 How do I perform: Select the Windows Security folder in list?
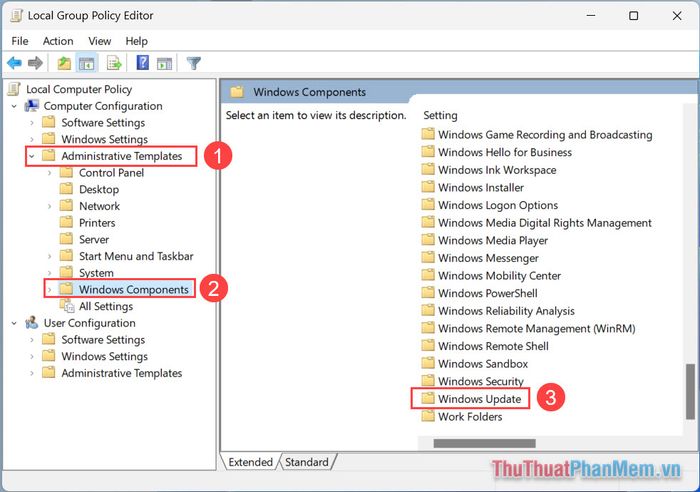tap(480, 381)
